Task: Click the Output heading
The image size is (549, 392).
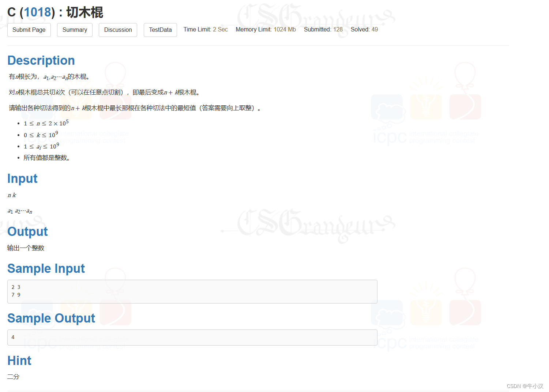Action: [x=27, y=231]
